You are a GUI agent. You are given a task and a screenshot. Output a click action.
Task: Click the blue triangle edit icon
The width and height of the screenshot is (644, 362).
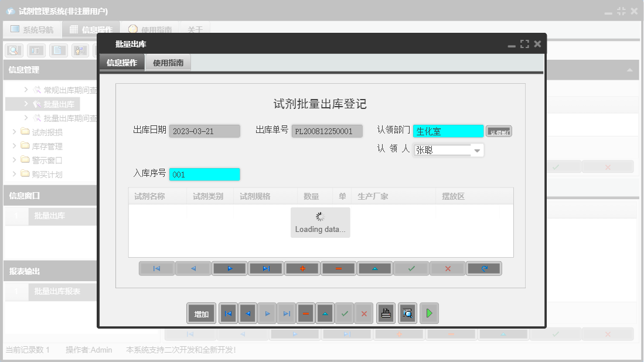coord(374,268)
